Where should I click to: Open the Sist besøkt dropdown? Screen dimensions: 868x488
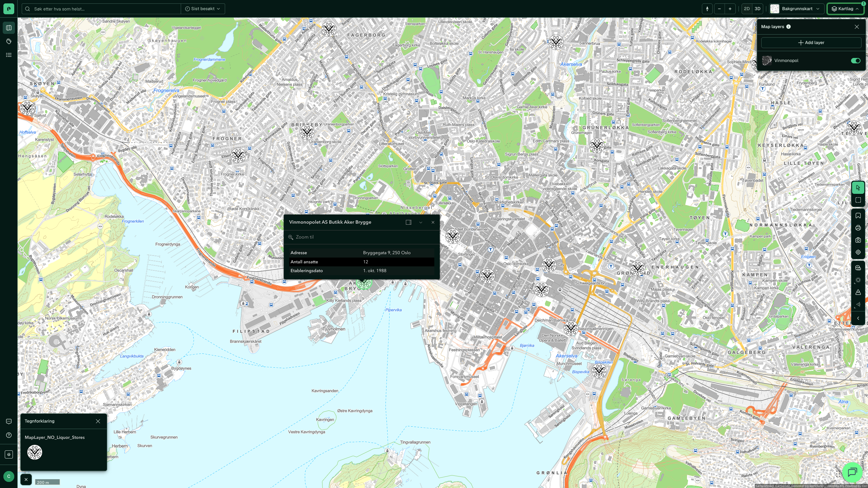tap(203, 9)
